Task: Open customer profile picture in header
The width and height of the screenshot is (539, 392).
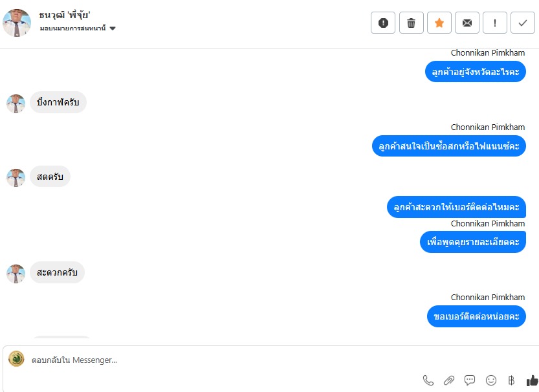Action: (17, 23)
